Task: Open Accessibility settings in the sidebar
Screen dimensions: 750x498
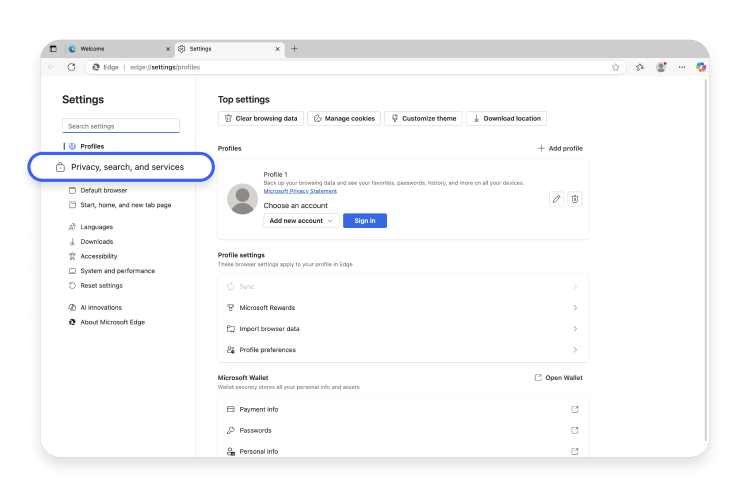Action: click(98, 256)
